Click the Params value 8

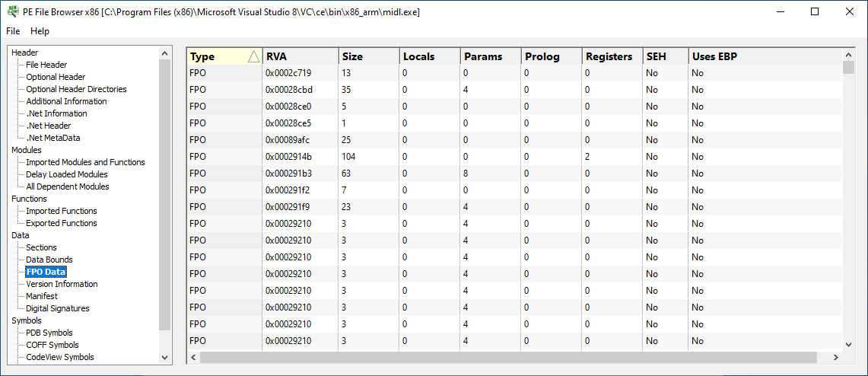coord(466,174)
